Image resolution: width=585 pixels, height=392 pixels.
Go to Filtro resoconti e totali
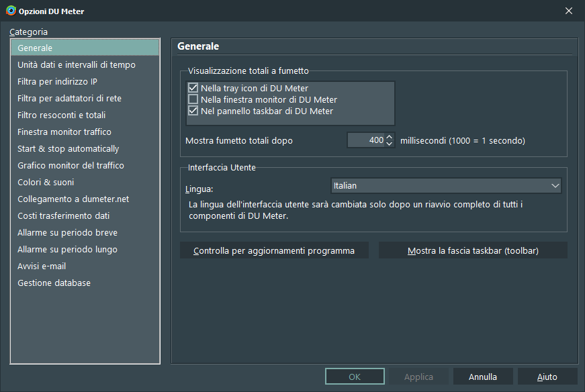coord(85,115)
